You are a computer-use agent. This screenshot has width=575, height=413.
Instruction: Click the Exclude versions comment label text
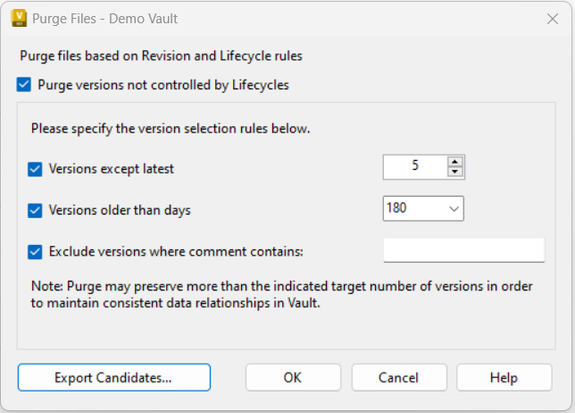(176, 252)
